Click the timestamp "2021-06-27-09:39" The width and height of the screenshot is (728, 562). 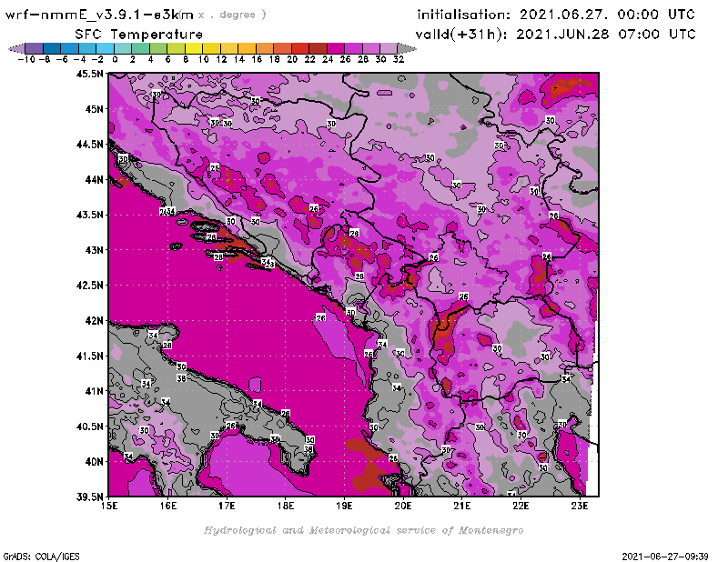665,557
